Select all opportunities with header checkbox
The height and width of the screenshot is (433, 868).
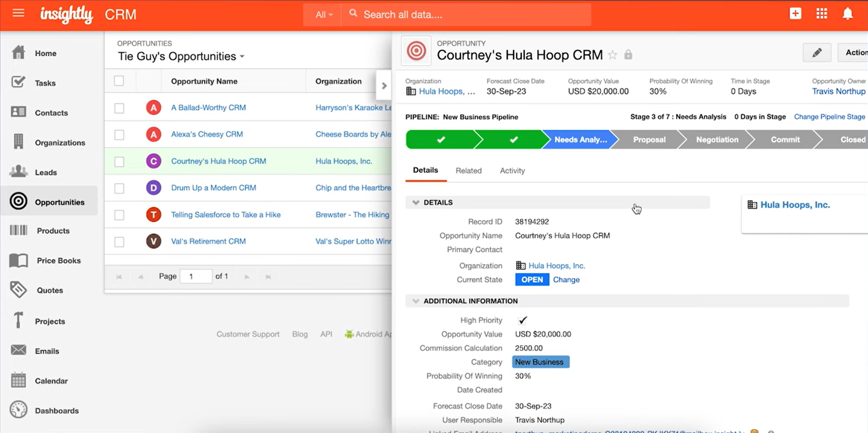click(x=119, y=81)
